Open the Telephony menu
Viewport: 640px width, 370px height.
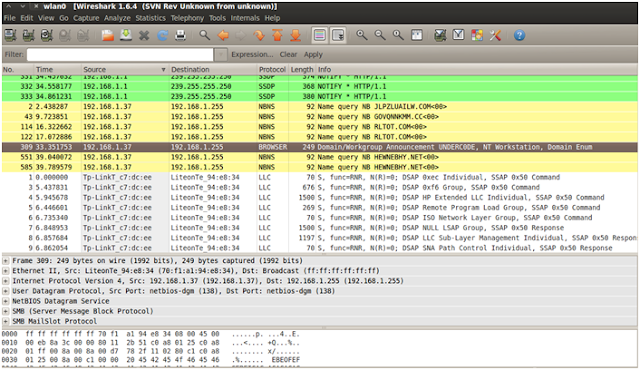187,18
